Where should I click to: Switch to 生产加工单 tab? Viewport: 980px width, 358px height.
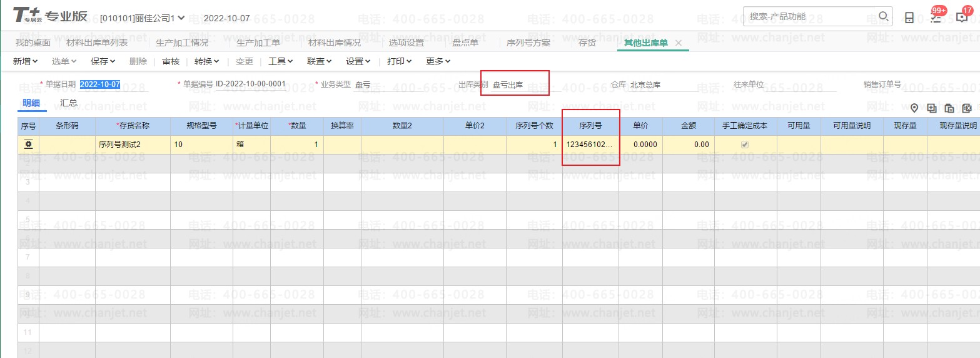[x=258, y=43]
